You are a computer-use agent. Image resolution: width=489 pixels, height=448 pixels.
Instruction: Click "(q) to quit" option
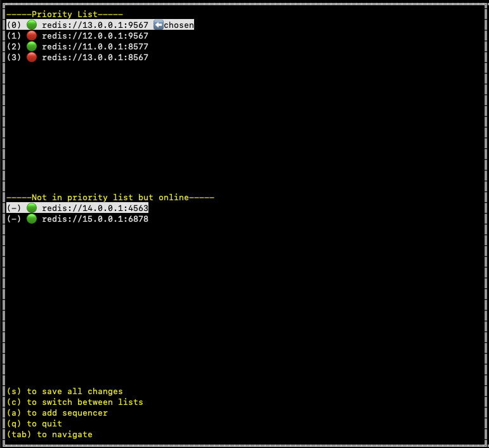tap(34, 424)
